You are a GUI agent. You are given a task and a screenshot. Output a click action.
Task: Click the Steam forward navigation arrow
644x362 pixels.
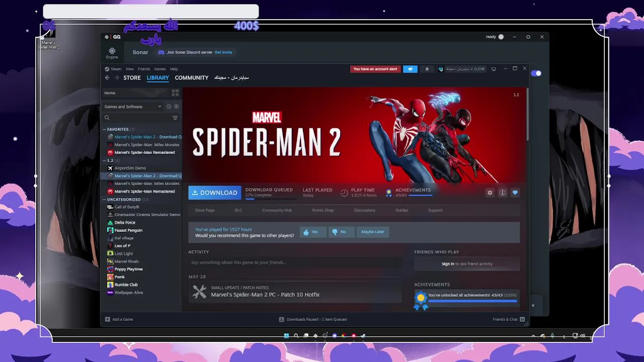click(117, 77)
